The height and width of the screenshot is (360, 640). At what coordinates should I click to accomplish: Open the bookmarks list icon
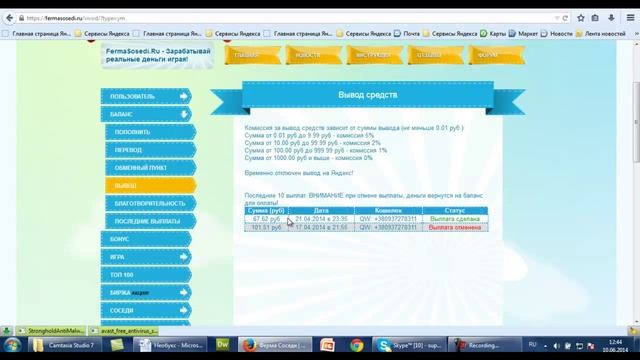click(x=595, y=18)
